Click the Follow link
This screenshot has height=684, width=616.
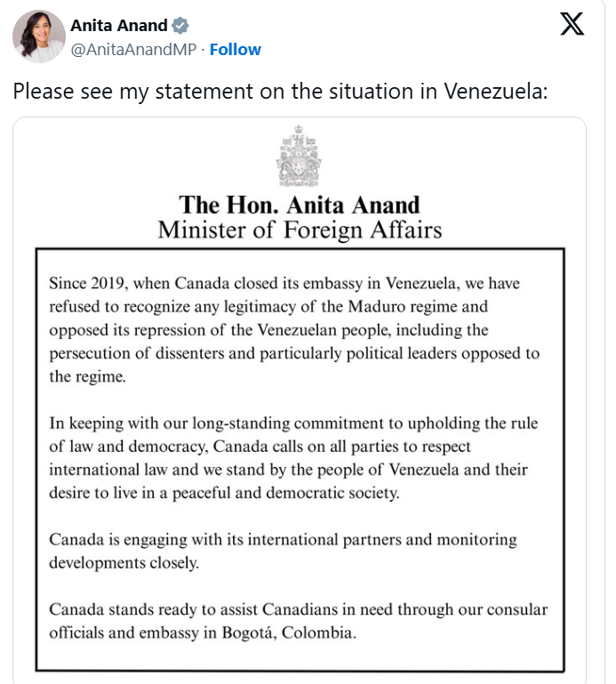pos(235,50)
